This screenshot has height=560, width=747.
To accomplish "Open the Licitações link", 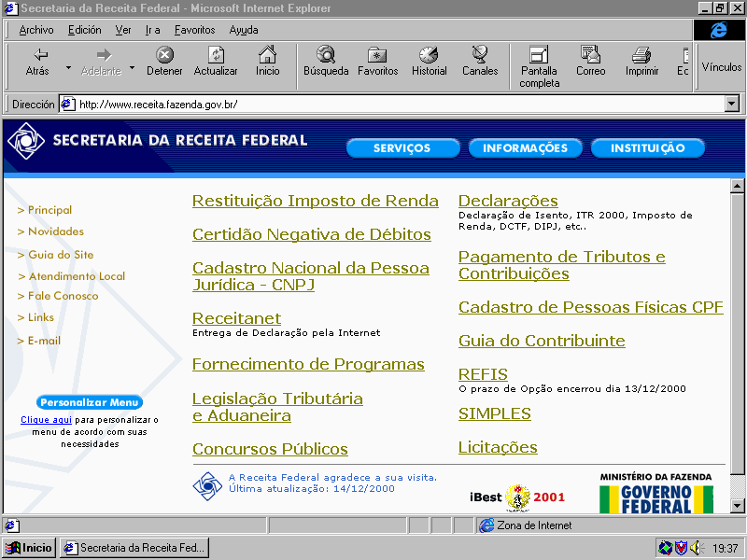I will [x=498, y=448].
